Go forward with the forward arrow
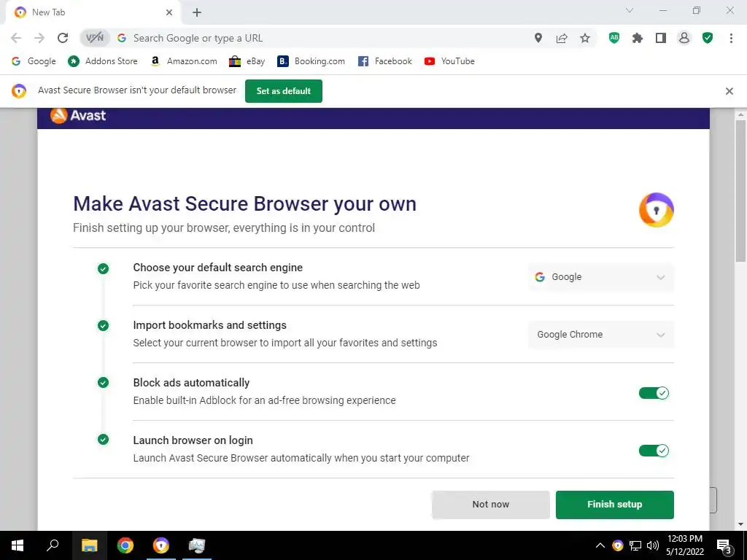Image resolution: width=747 pixels, height=560 pixels. click(x=39, y=38)
